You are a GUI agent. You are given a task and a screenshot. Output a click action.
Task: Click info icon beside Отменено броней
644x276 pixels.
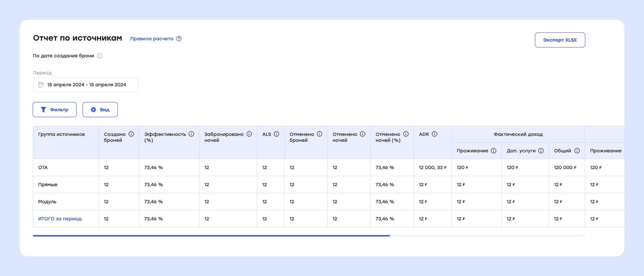pyautogui.click(x=319, y=134)
